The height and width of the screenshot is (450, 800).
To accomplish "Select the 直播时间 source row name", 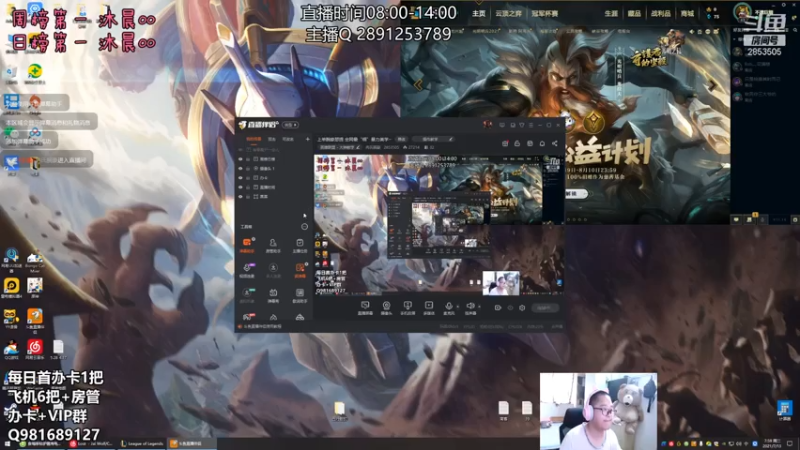I will tap(267, 187).
